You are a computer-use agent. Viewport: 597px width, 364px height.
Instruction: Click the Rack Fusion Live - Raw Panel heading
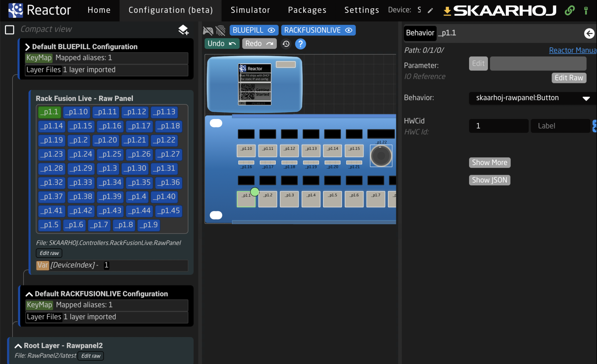coord(84,99)
